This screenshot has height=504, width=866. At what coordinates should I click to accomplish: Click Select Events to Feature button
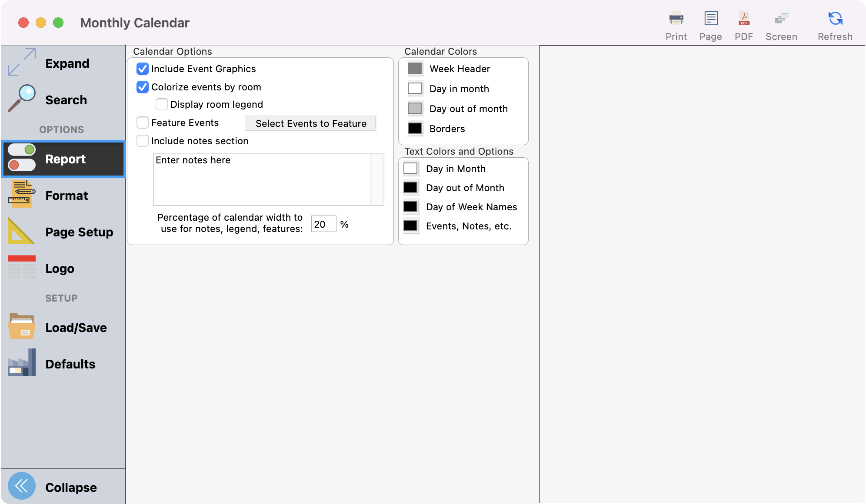310,123
